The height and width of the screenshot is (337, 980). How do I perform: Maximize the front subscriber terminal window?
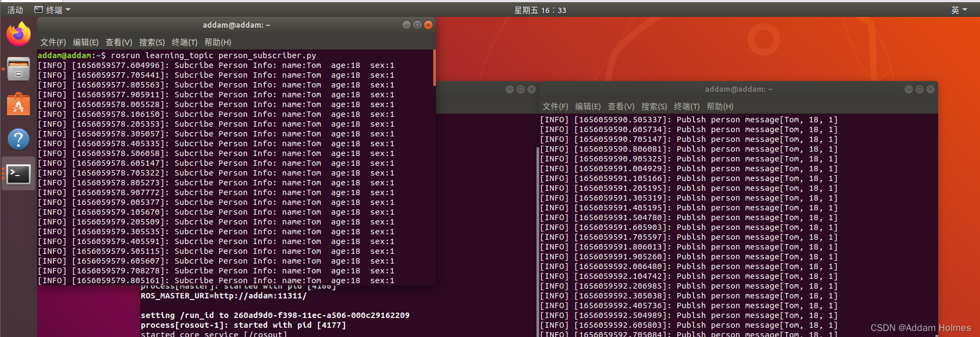click(x=417, y=25)
